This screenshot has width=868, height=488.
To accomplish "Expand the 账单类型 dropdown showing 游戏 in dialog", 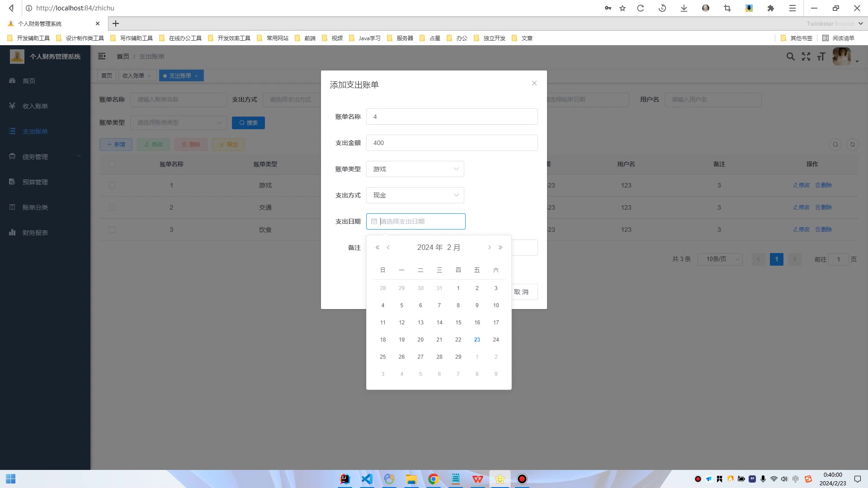I will point(415,169).
